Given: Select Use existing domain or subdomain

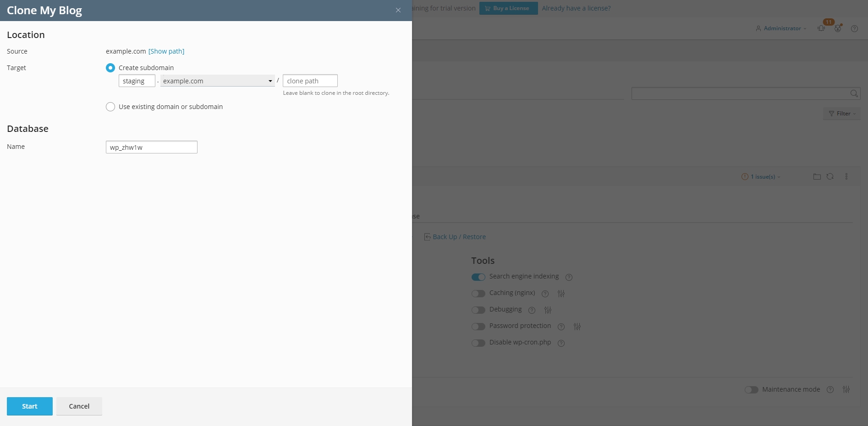Looking at the screenshot, I should point(110,107).
